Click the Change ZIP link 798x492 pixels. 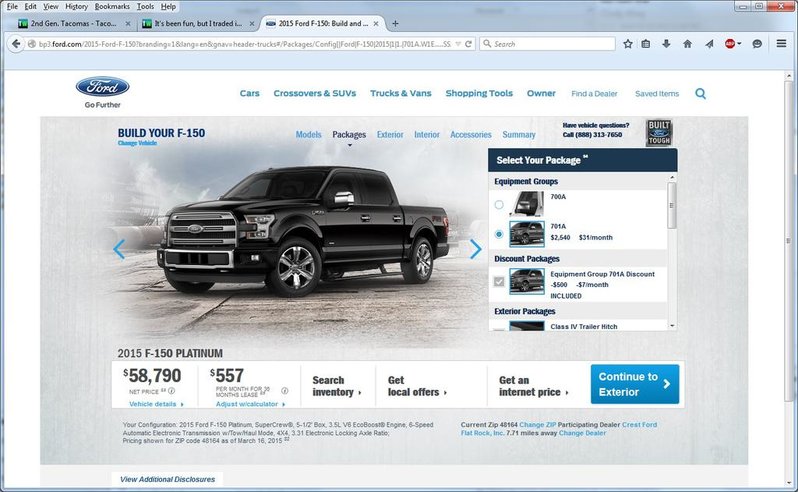pyautogui.click(x=537, y=424)
